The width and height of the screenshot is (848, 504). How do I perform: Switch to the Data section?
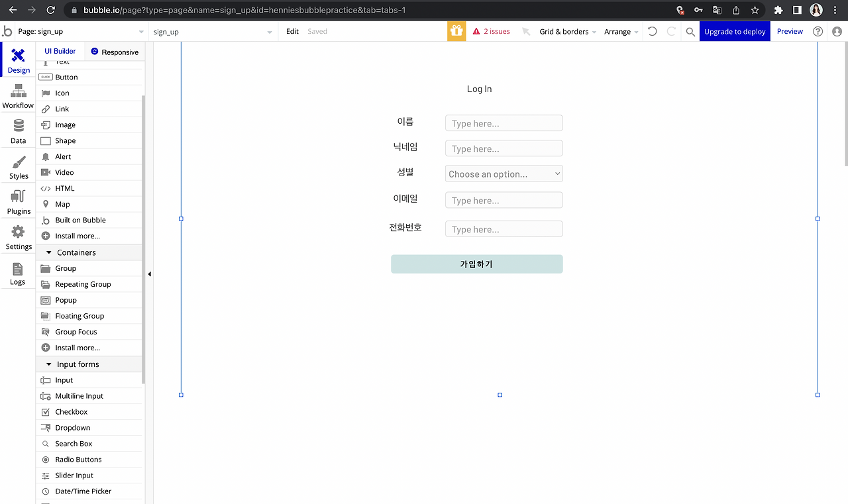tap(18, 130)
